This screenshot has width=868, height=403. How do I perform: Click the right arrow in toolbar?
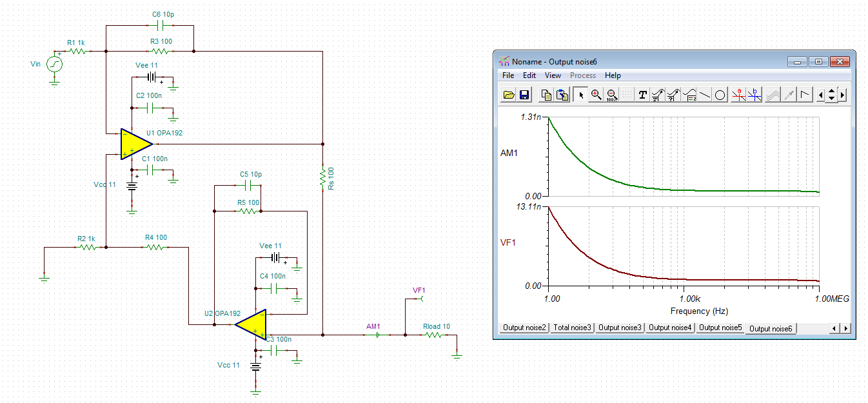coord(842,95)
